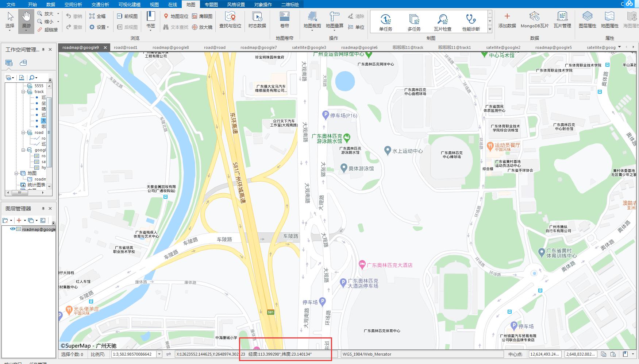
Task: Run 单任务 single-task tiling
Action: pos(386,22)
